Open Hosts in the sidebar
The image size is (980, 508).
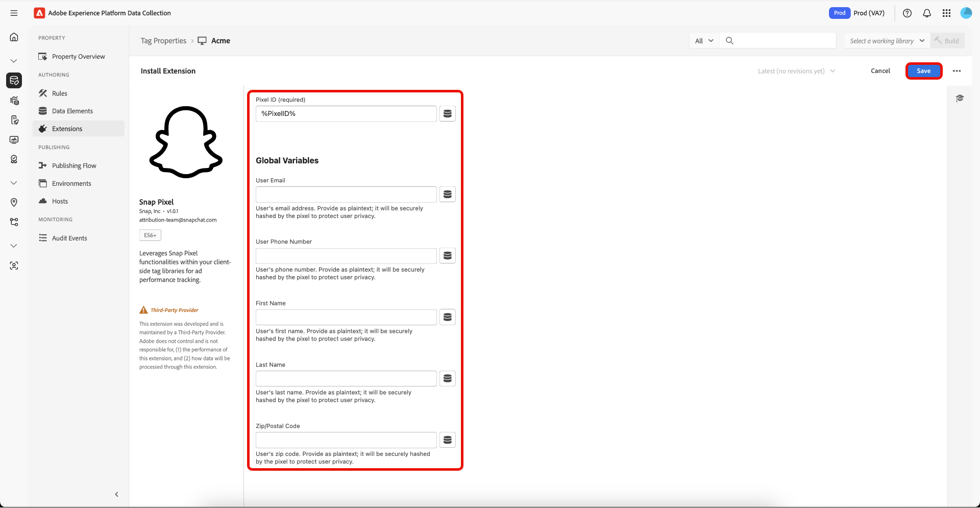pyautogui.click(x=79, y=201)
